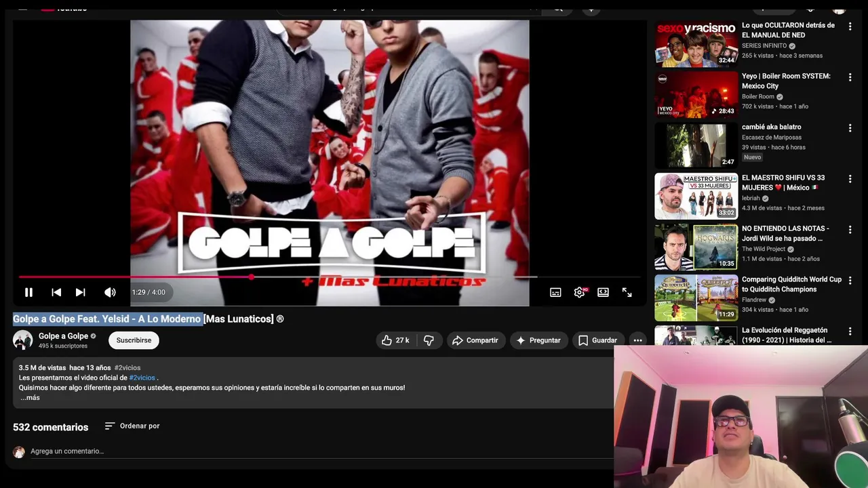Go to the previous video

(56, 292)
